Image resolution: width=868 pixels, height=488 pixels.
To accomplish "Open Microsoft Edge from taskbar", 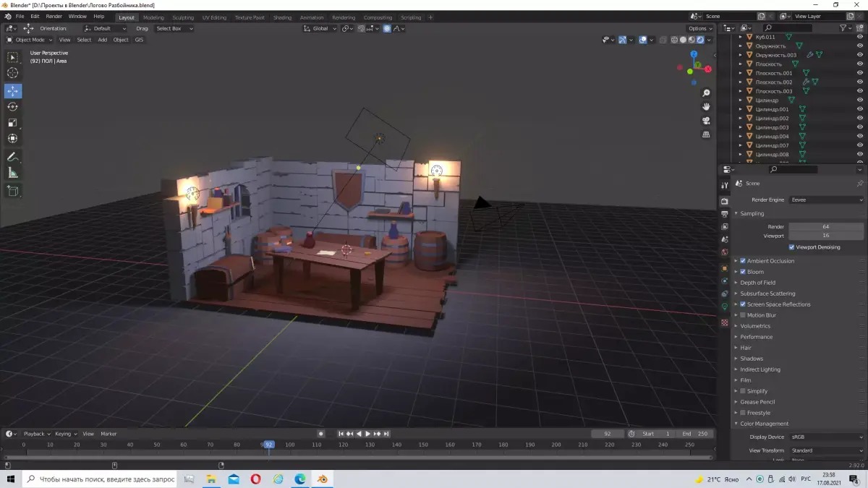I will [300, 479].
